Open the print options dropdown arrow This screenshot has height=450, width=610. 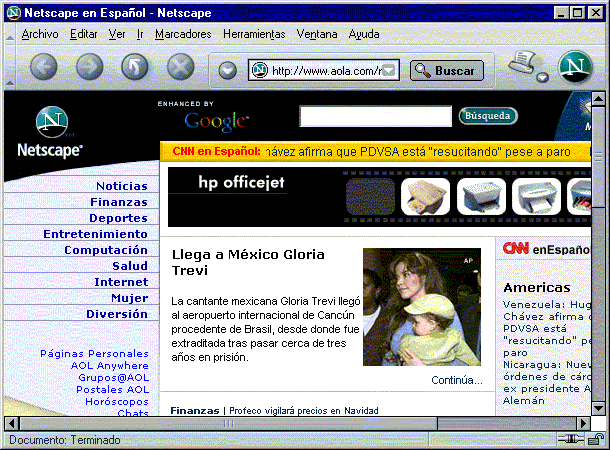click(x=542, y=77)
